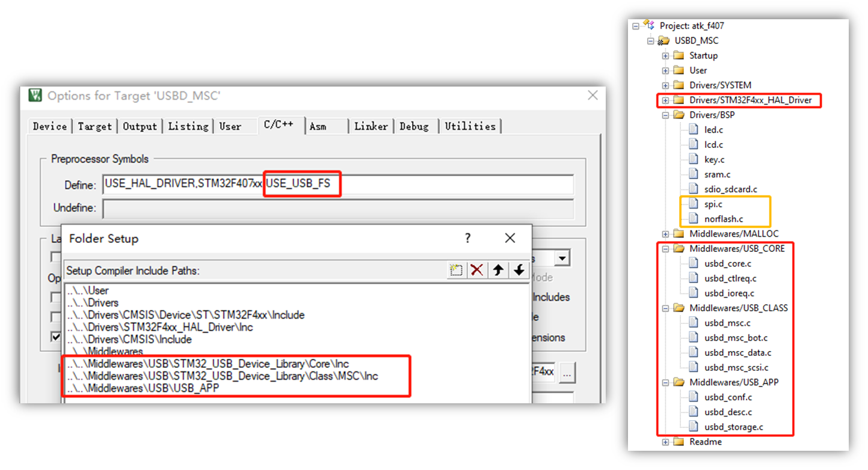Click the key.c file icon
This screenshot has height=470, width=868.
[x=694, y=160]
